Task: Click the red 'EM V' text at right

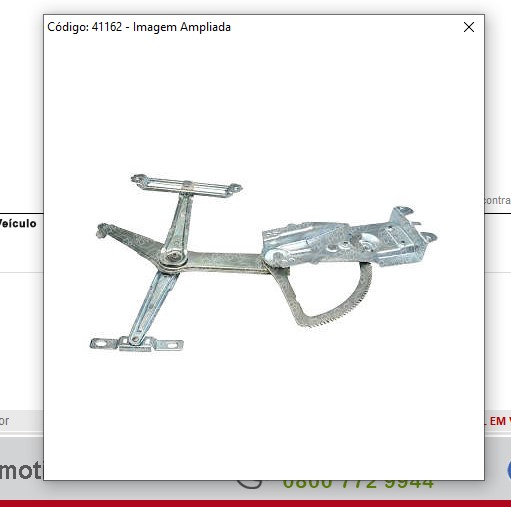Action: coord(498,421)
